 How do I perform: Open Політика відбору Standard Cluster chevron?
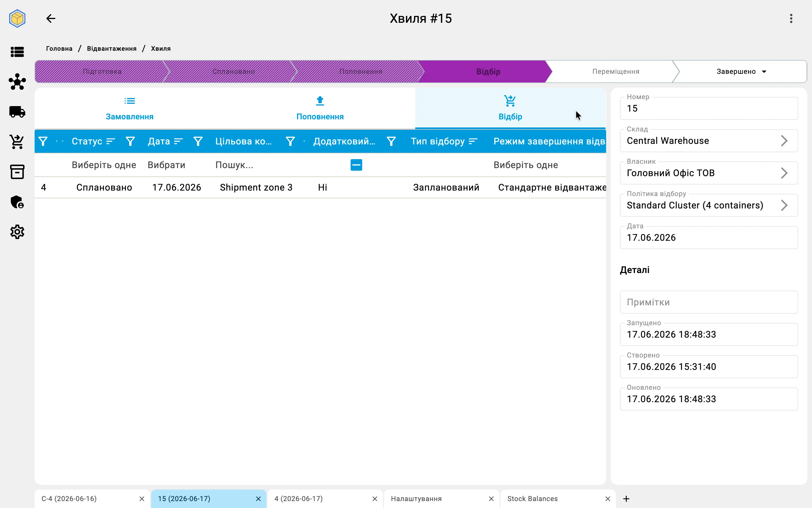(x=784, y=205)
